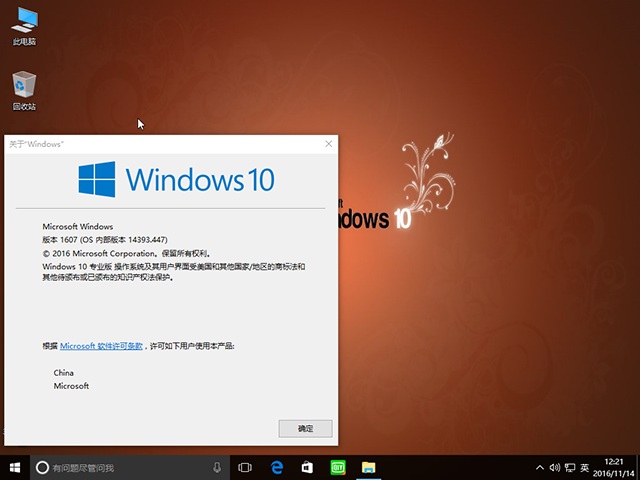Click the microphone icon in search box
Screen dimensions: 640x480
(217, 467)
